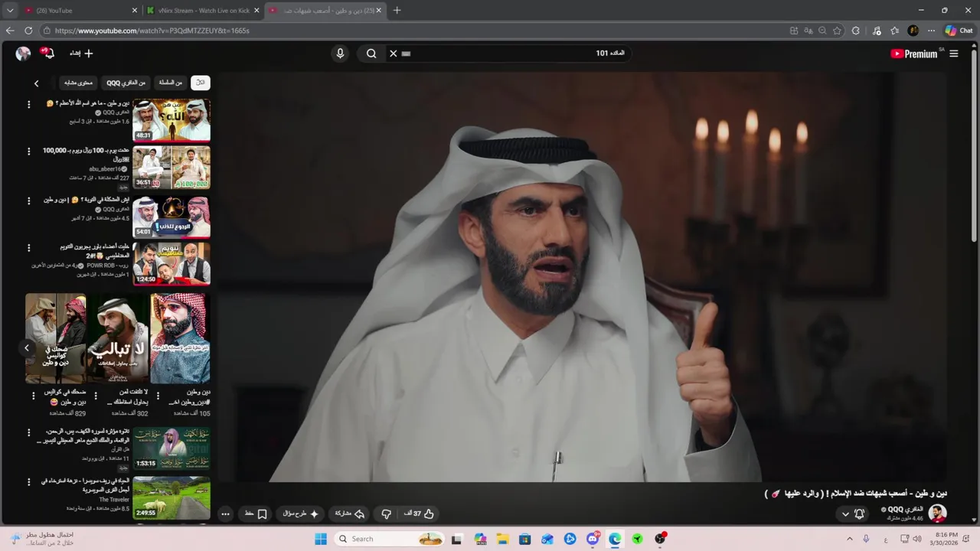Switch to the vNinx Stream Kick tab
The width and height of the screenshot is (980, 551).
pos(203,11)
